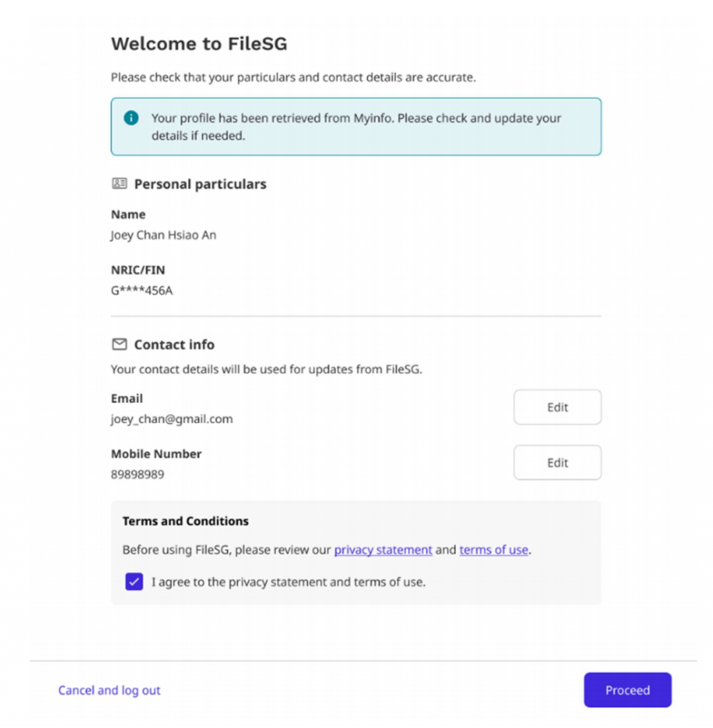Click the name Joey Chan Hsiao An
Screen dimensions: 713x728
tap(164, 235)
